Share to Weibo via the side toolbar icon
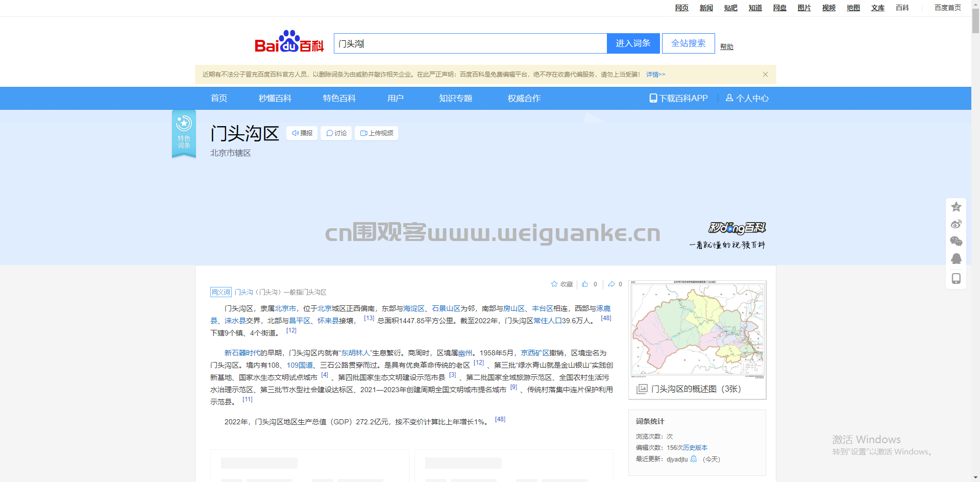The height and width of the screenshot is (482, 980). click(x=956, y=224)
